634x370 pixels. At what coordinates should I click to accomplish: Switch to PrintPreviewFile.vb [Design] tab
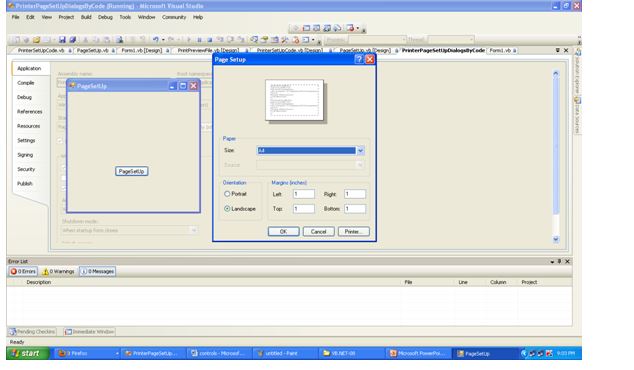(x=208, y=51)
